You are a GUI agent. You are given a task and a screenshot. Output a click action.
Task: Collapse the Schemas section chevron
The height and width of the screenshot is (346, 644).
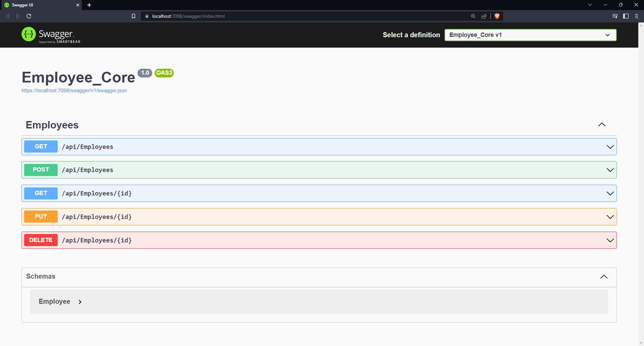tap(604, 277)
